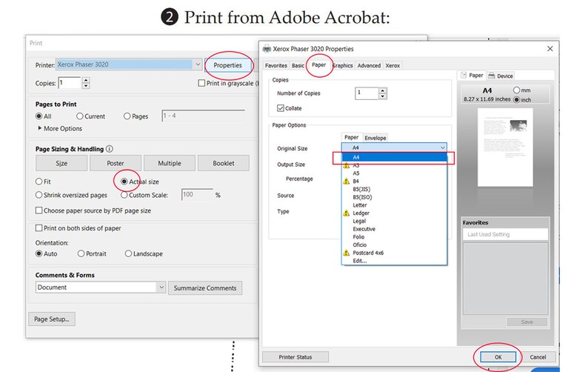Switch to the Favorites tab
This screenshot has width=588, height=372.
276,65
